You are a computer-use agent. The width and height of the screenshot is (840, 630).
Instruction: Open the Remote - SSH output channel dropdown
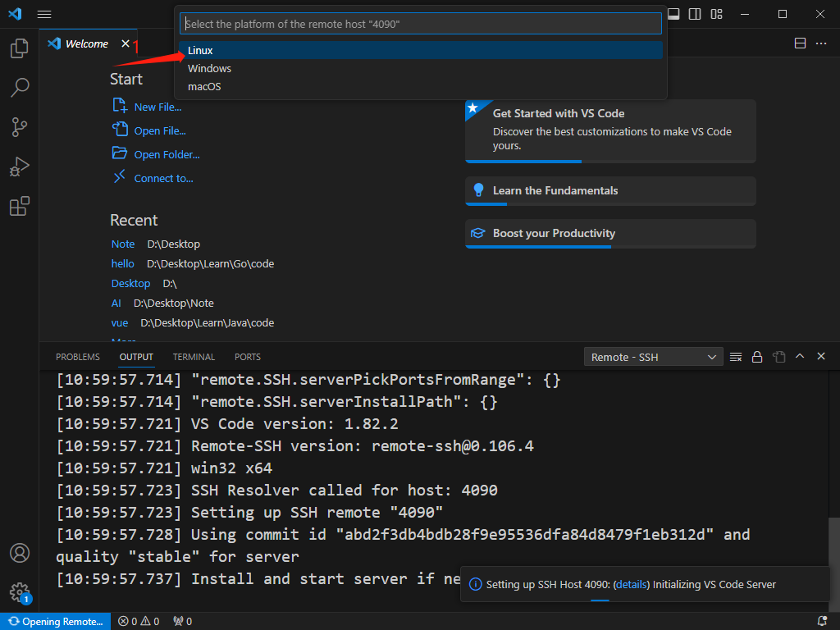653,358
